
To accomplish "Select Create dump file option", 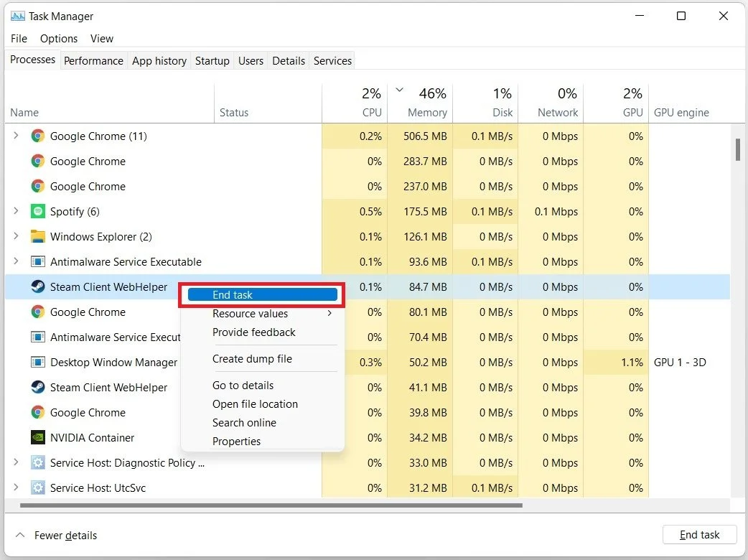I will (x=262, y=359).
